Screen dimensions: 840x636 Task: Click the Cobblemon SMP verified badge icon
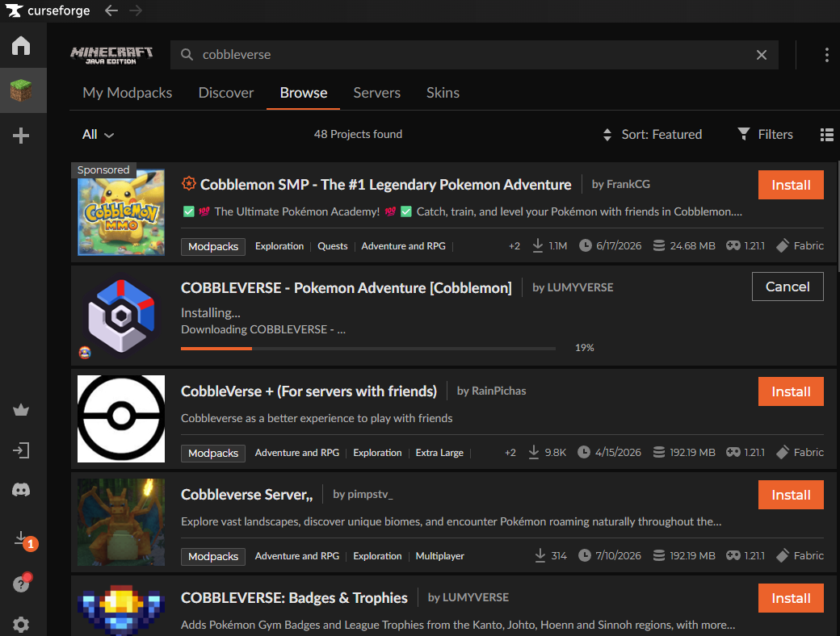[188, 184]
